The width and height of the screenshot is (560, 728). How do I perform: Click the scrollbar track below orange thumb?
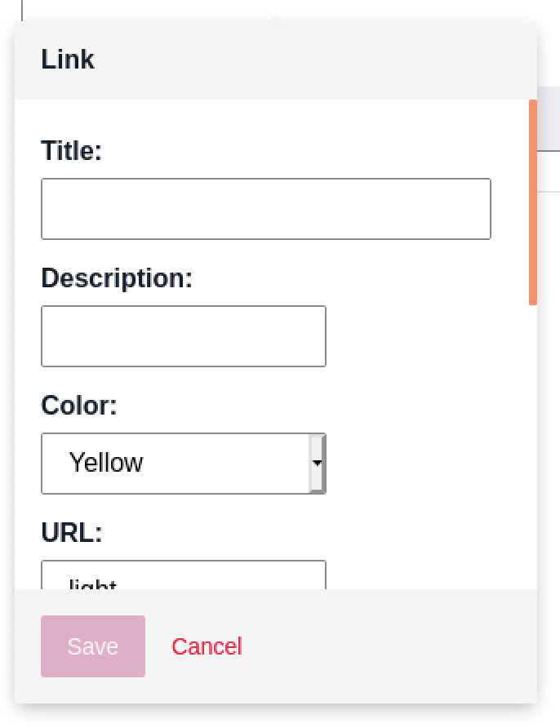point(533,446)
